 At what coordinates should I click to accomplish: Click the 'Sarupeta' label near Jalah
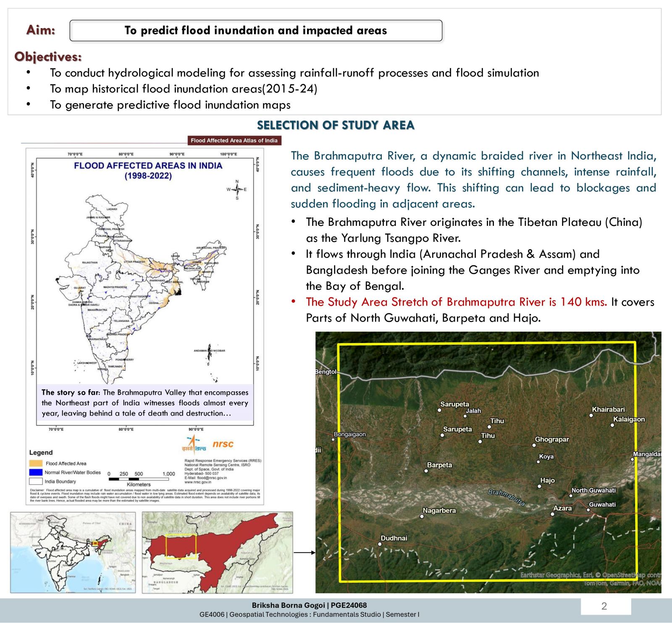pos(454,404)
